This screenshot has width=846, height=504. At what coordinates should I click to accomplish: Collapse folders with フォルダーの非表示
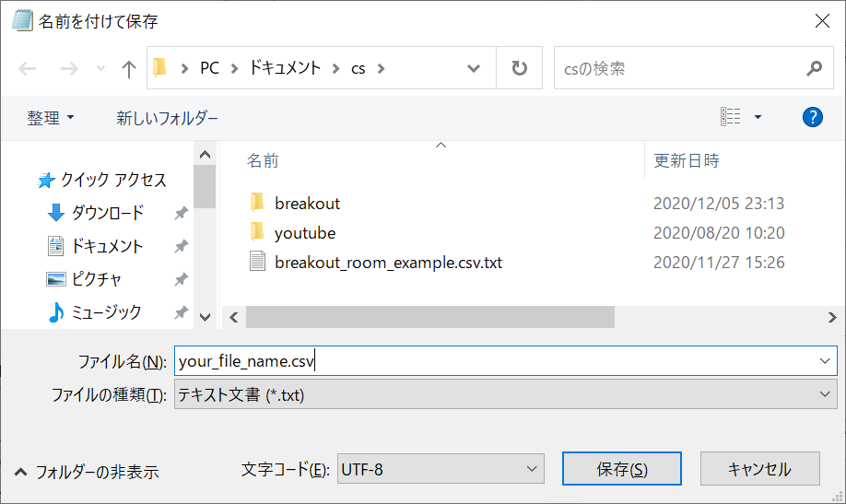pyautogui.click(x=87, y=472)
